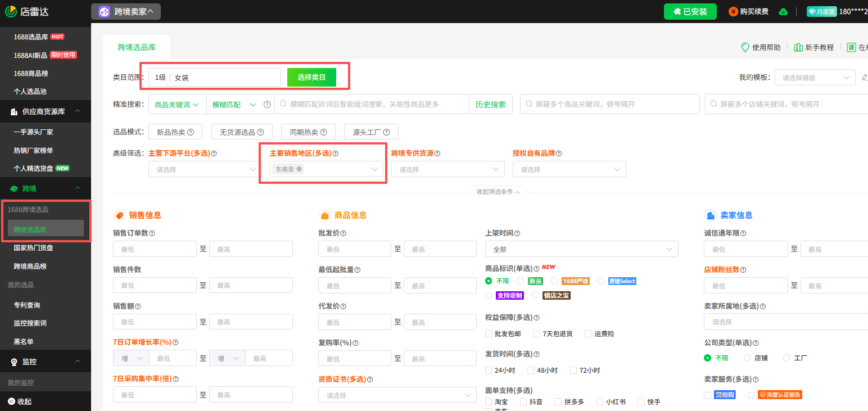Click the 历史搜索 button
This screenshot has height=411, width=868.
pyautogui.click(x=490, y=104)
